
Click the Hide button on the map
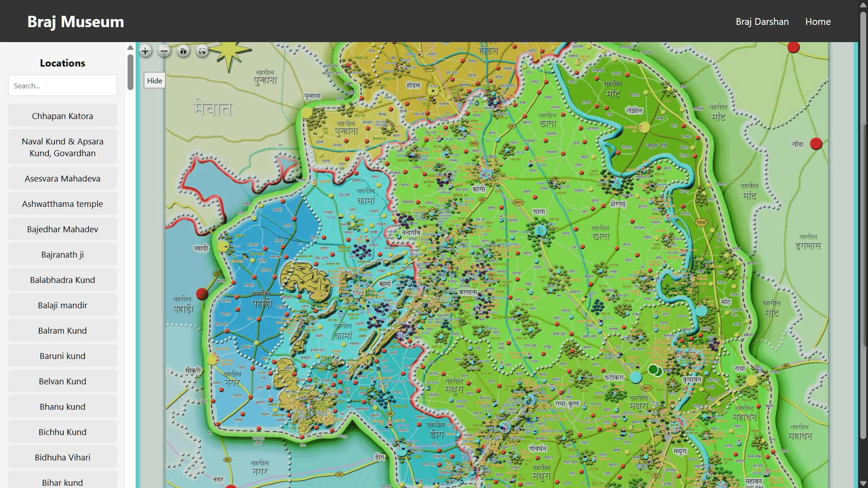pos(155,81)
